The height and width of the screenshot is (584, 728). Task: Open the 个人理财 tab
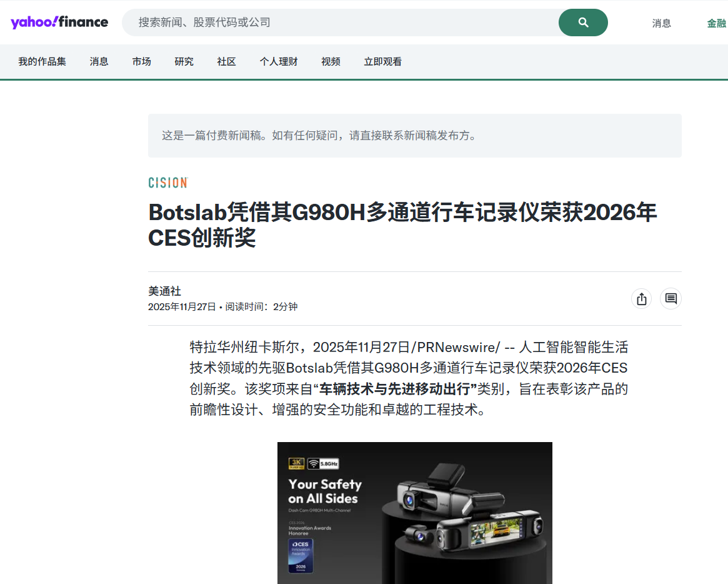(x=279, y=61)
